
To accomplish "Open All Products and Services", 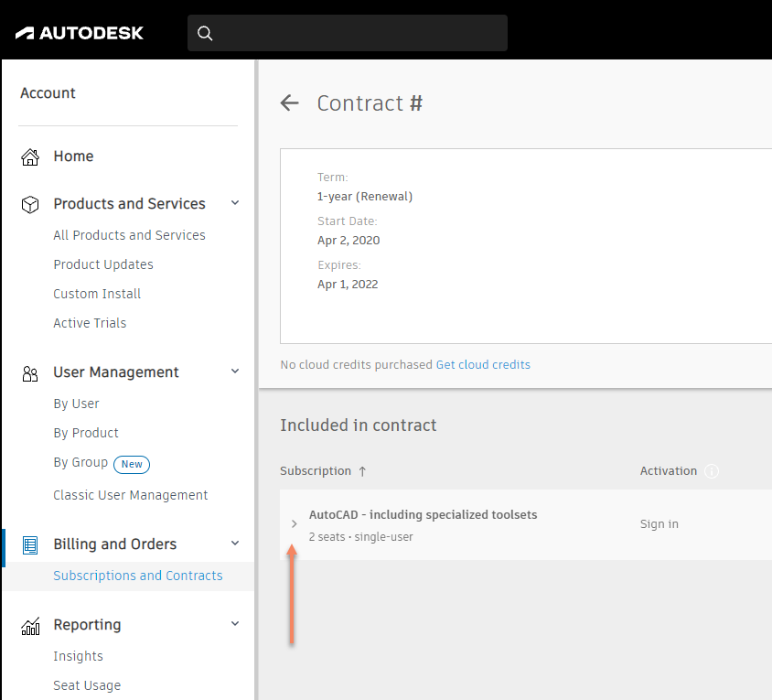I will 129,235.
